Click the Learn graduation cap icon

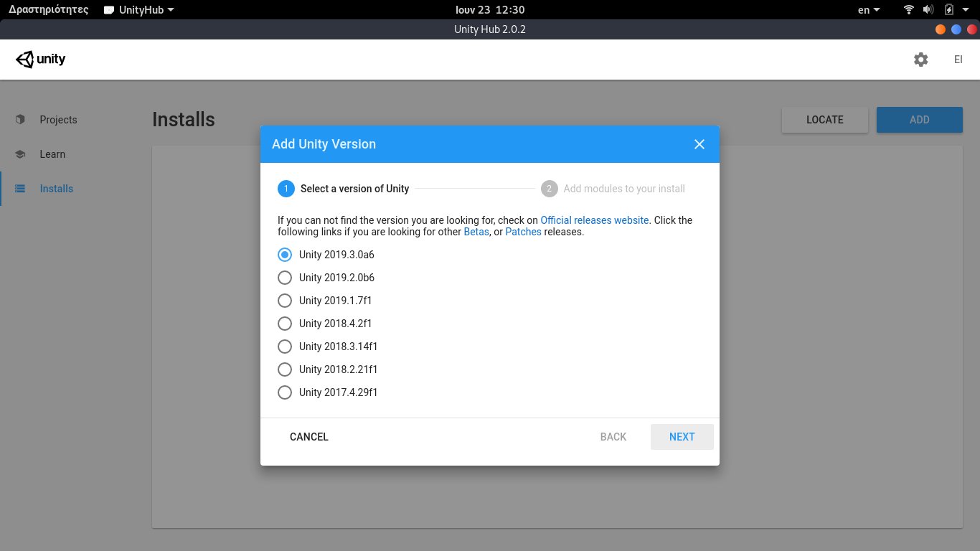click(x=20, y=154)
